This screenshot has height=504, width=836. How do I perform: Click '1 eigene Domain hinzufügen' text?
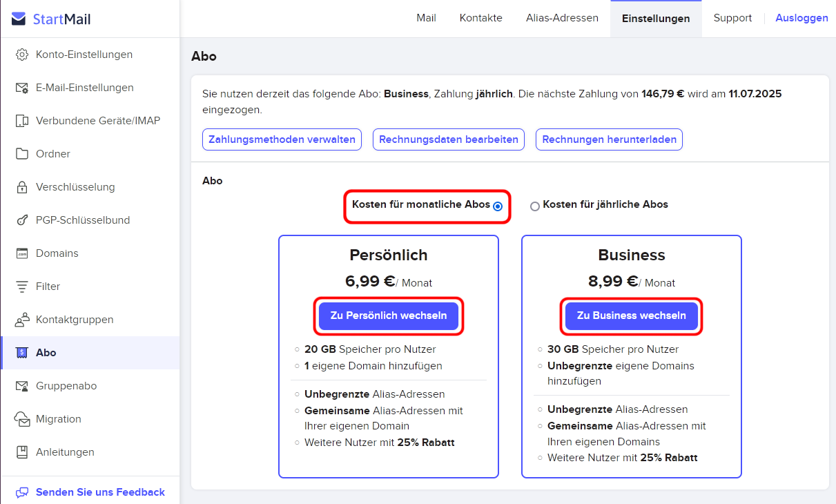tap(373, 366)
